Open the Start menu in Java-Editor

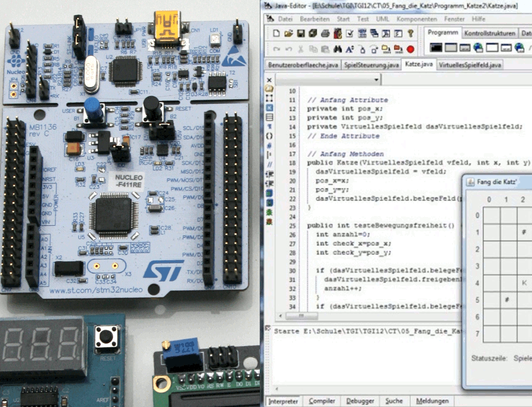click(343, 19)
